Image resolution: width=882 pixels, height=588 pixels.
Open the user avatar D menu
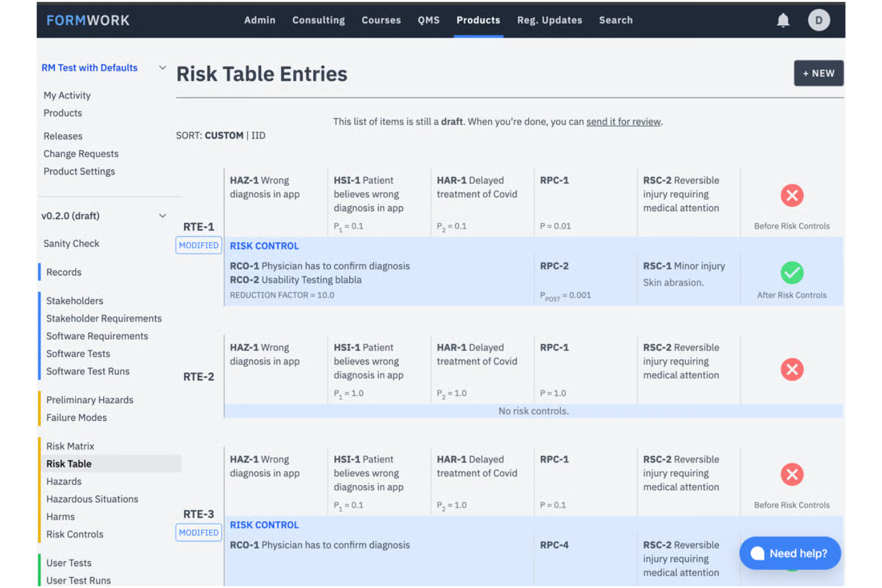pyautogui.click(x=819, y=20)
